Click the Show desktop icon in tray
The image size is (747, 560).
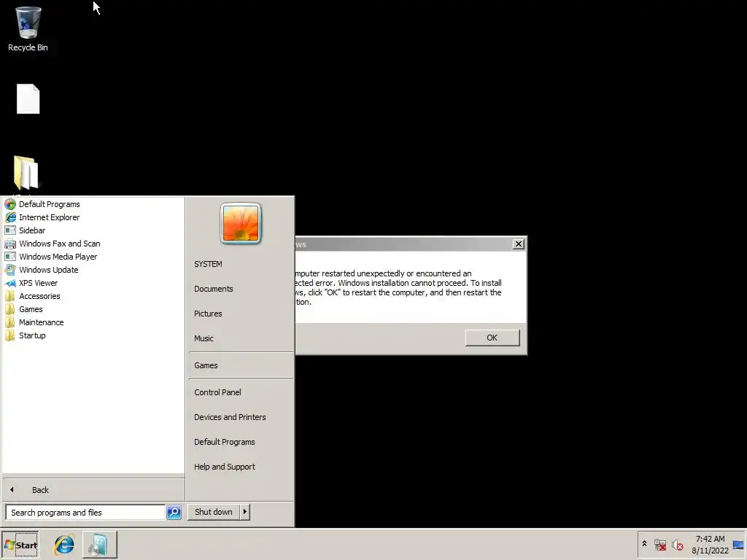pos(738,545)
